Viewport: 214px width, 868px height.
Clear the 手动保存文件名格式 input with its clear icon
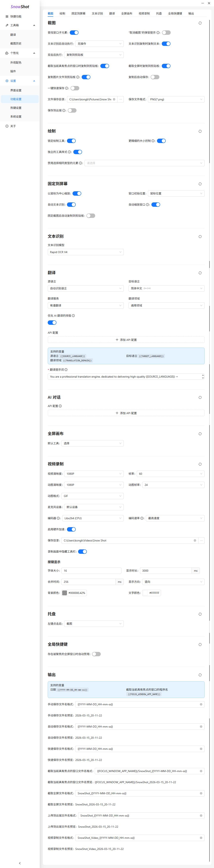click(201, 704)
